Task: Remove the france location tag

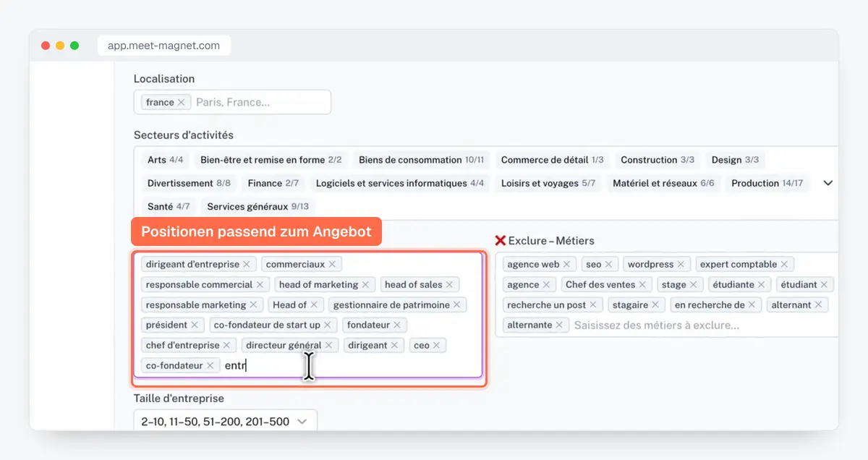Action: pos(181,103)
